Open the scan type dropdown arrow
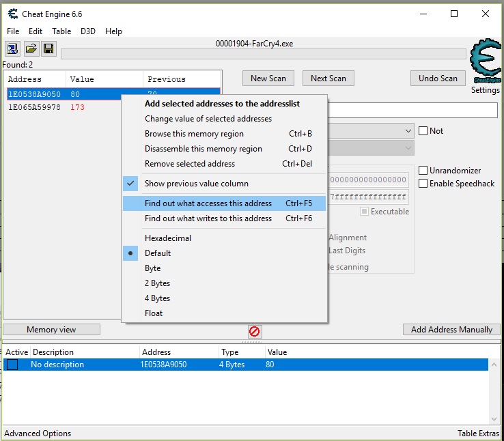 [408, 131]
